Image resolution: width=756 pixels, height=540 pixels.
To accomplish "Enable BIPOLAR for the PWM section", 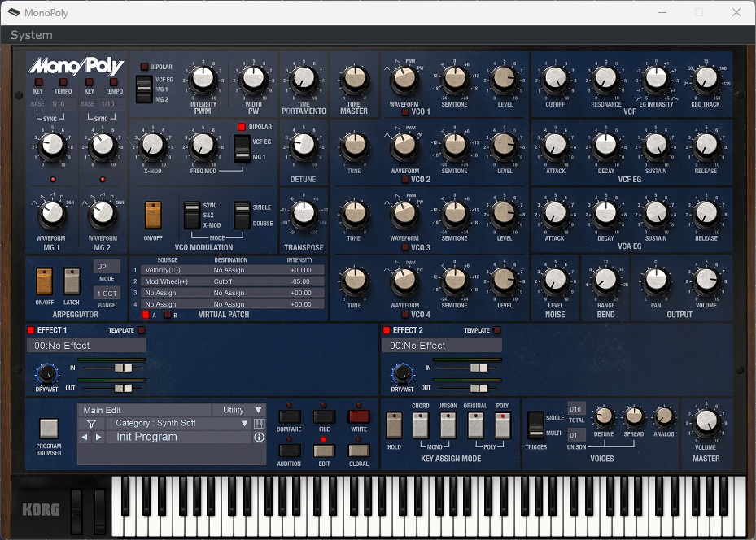I will pyautogui.click(x=144, y=67).
